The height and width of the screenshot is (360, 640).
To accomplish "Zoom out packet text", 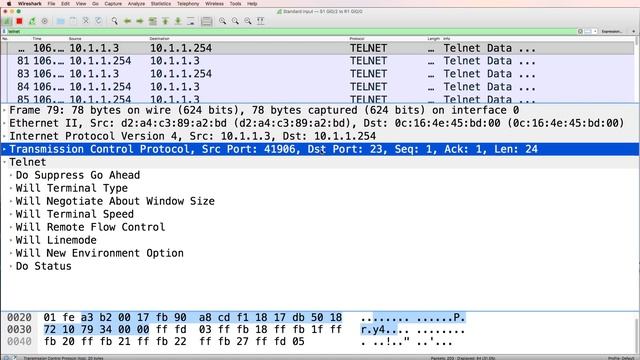I will [x=235, y=21].
